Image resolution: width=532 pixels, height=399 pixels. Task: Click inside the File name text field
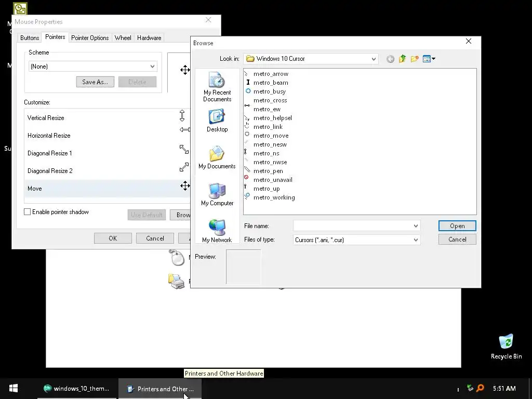353,226
